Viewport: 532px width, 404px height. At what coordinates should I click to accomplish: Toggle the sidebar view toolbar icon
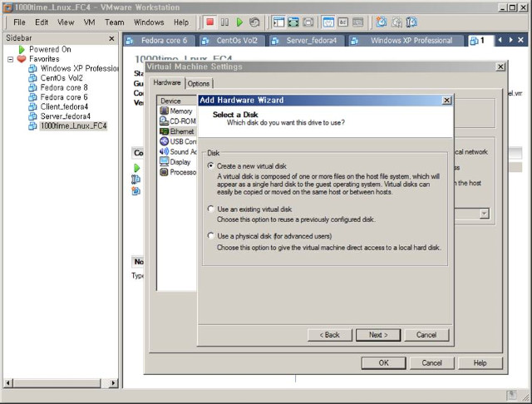coord(278,22)
